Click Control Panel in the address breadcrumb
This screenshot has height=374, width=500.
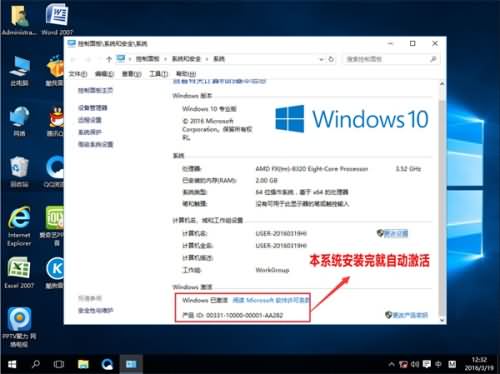(148, 59)
